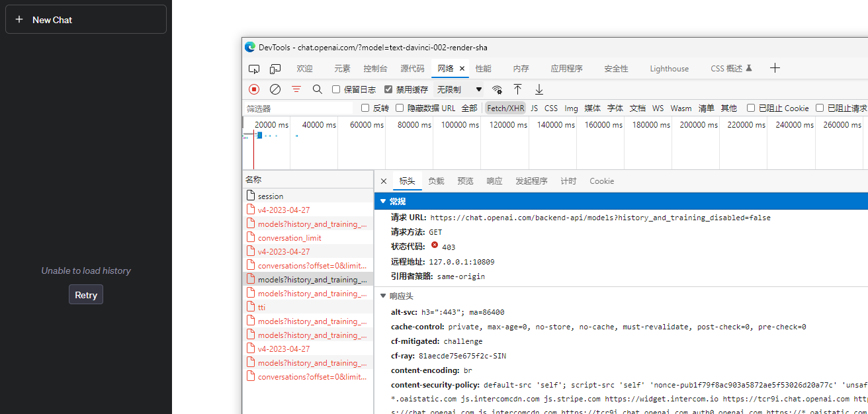Switch to the 元素 tab

tap(342, 69)
